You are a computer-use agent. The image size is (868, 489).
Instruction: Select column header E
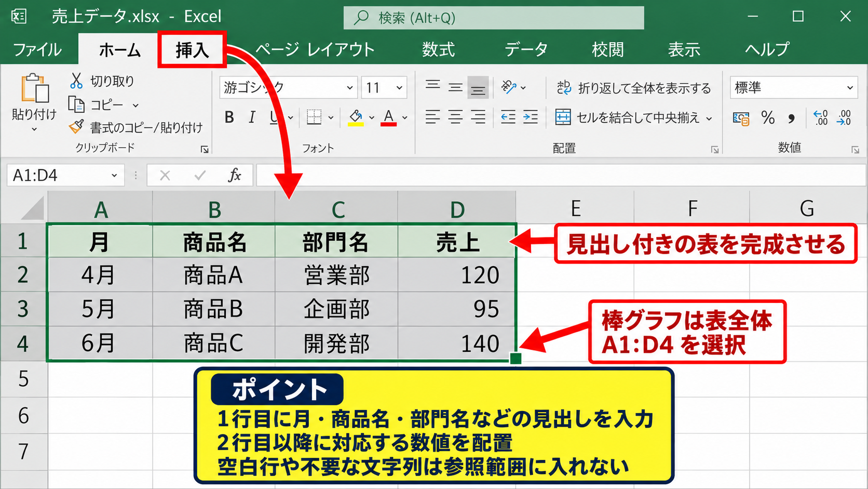575,208
